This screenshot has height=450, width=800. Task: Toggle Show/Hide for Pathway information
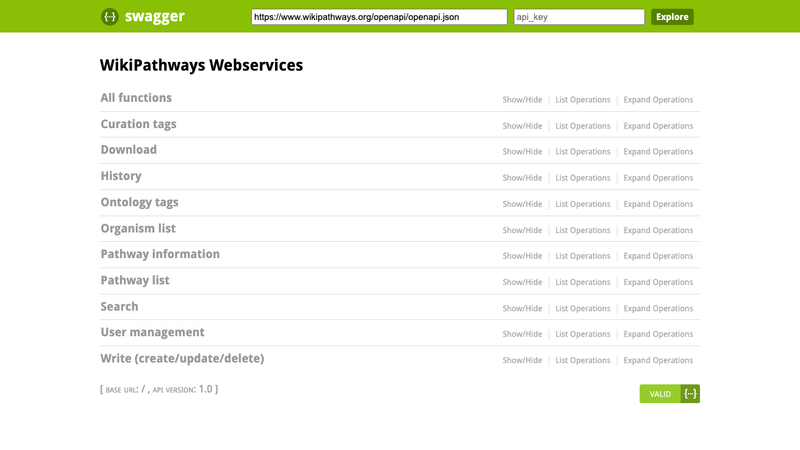522,256
